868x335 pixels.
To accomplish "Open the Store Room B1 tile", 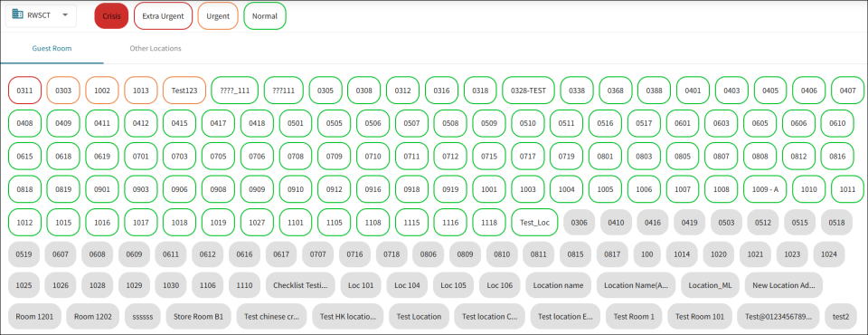I will coord(198,317).
